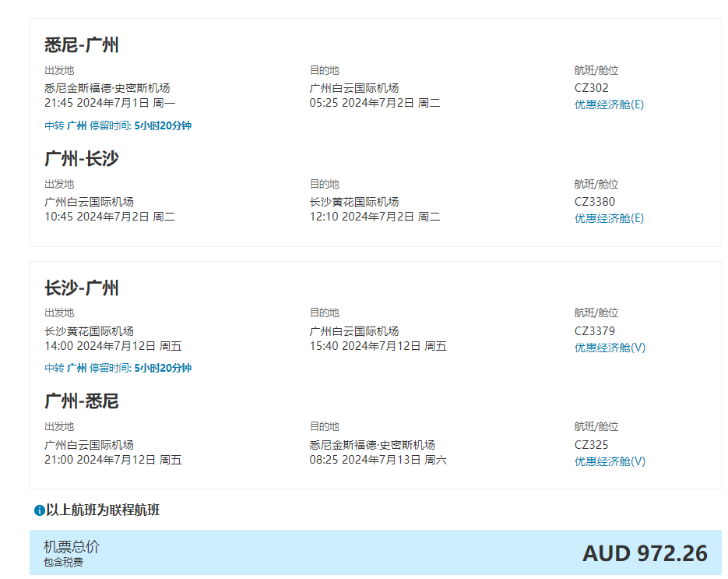Image resolution: width=728 pixels, height=579 pixels.
Task: Open 优惠经济舱(E) link for flight CZ302
Action: click(609, 104)
